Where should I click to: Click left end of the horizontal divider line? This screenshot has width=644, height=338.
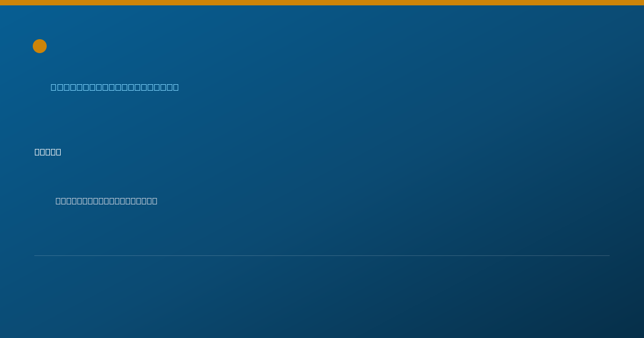pyautogui.click(x=35, y=255)
